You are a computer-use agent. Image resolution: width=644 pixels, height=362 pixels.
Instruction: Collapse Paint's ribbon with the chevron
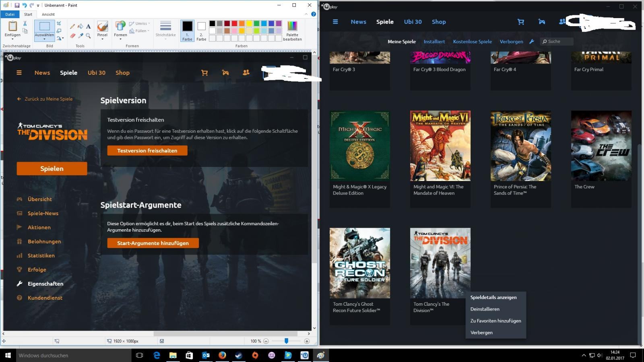click(x=306, y=14)
